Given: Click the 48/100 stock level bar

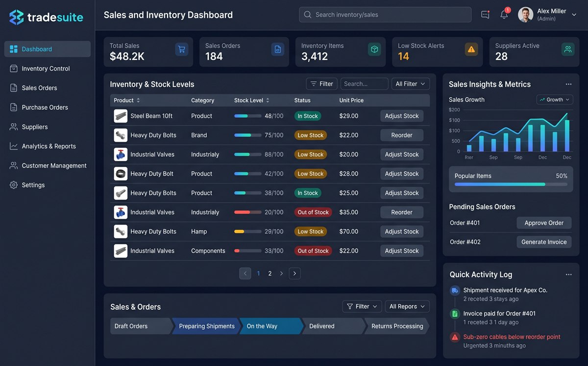Looking at the screenshot, I should click(247, 116).
